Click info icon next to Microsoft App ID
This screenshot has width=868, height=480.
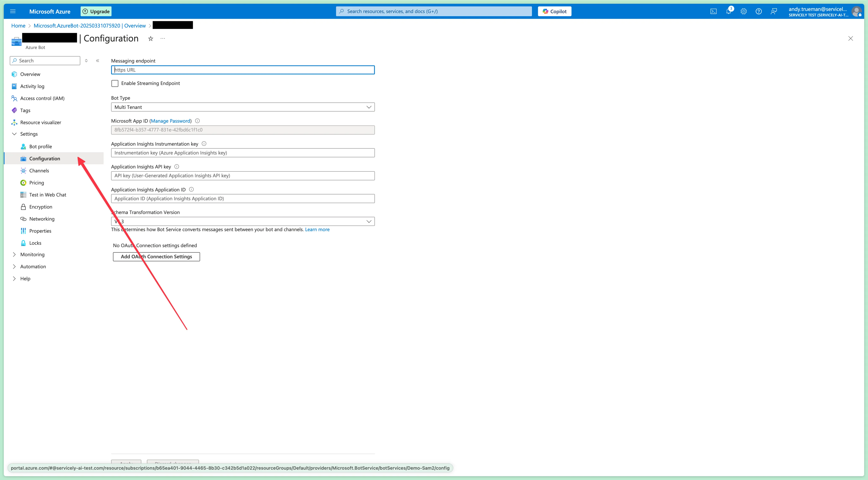tap(198, 121)
